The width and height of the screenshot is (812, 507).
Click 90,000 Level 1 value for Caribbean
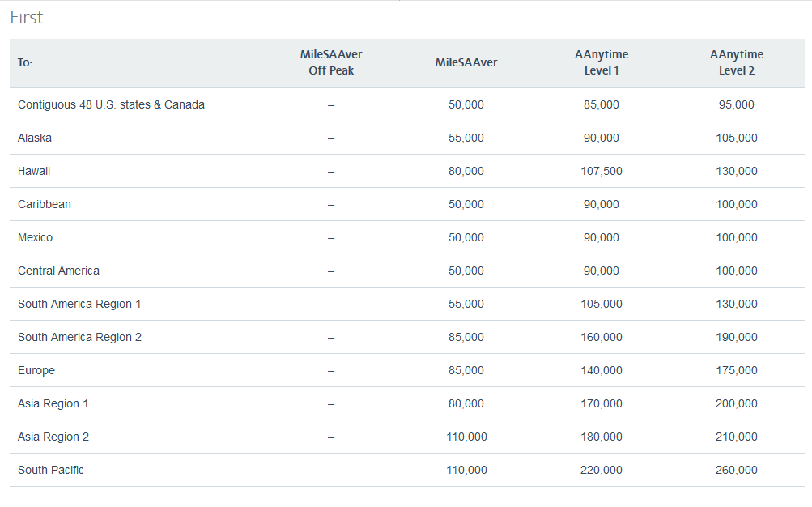pyautogui.click(x=602, y=204)
